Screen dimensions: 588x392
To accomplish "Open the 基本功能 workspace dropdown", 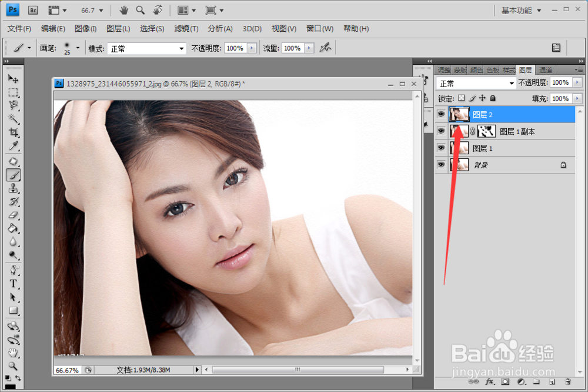I will click(522, 11).
